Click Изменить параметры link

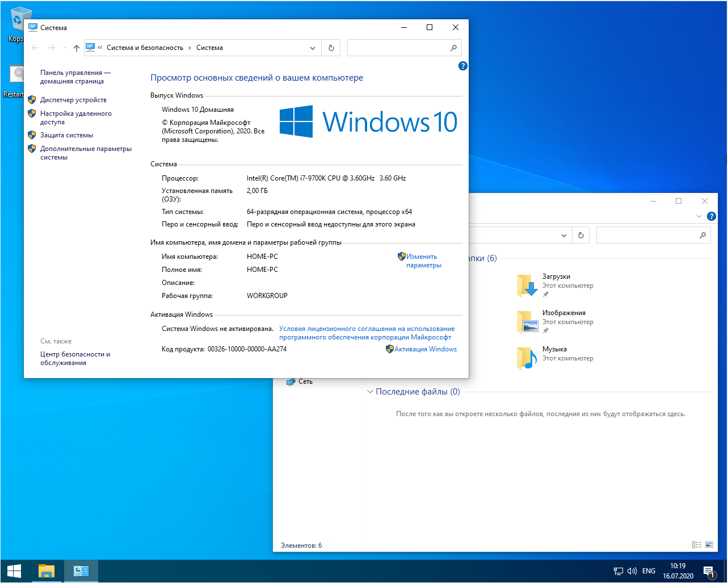click(x=423, y=261)
